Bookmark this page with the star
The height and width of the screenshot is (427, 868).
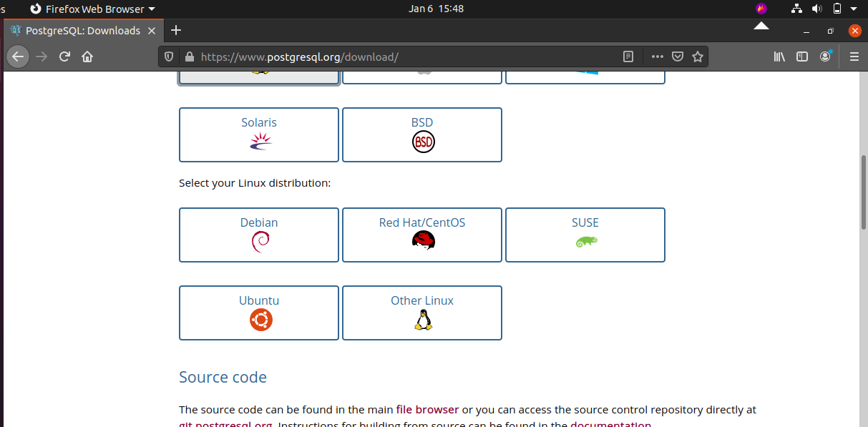coord(698,57)
